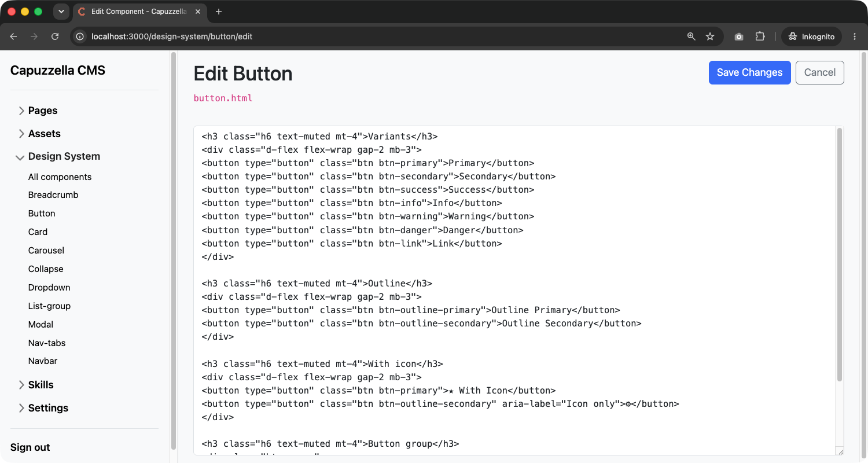868x463 pixels.
Task: Open the Collapse component
Action: (46, 269)
